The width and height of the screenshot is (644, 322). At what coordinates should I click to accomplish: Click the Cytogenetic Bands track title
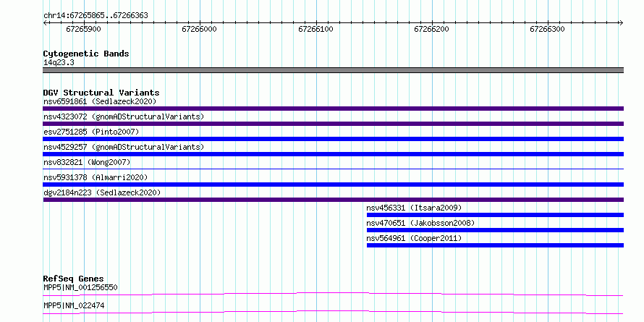[x=86, y=54]
